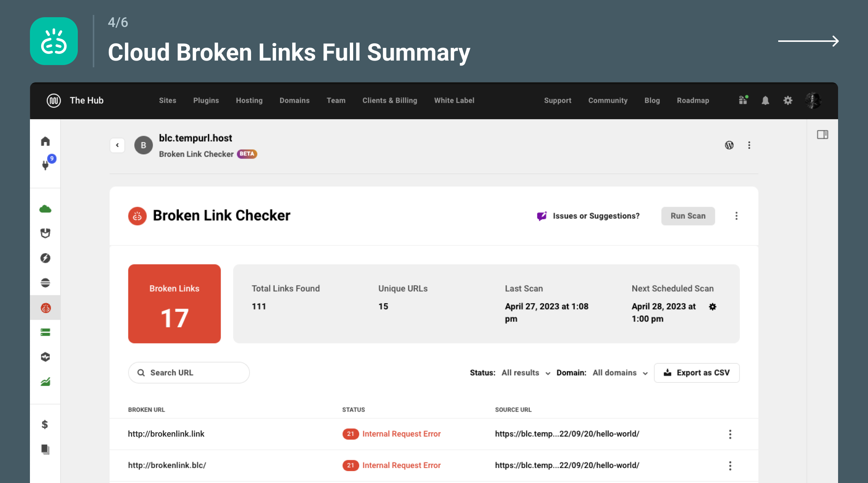868x483 pixels.
Task: Open the Plugins menu item
Action: (x=205, y=100)
